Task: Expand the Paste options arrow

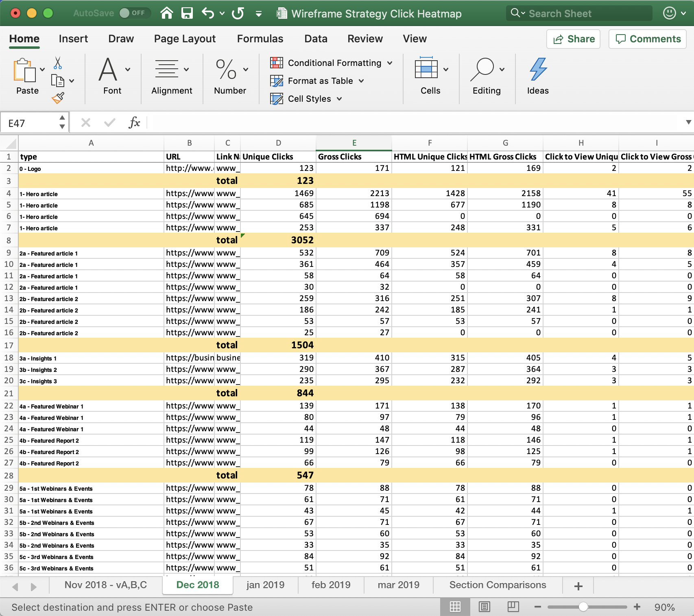Action: click(42, 69)
